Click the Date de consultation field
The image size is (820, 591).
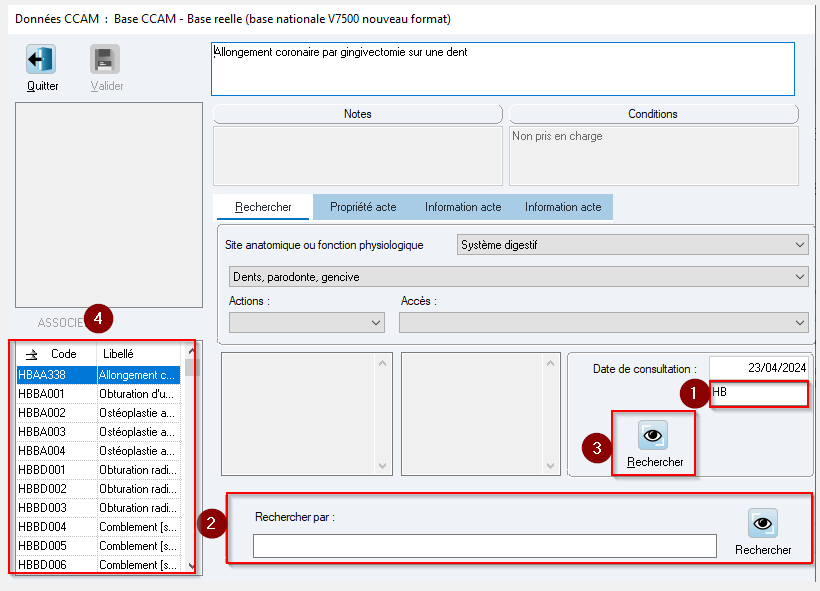click(758, 368)
